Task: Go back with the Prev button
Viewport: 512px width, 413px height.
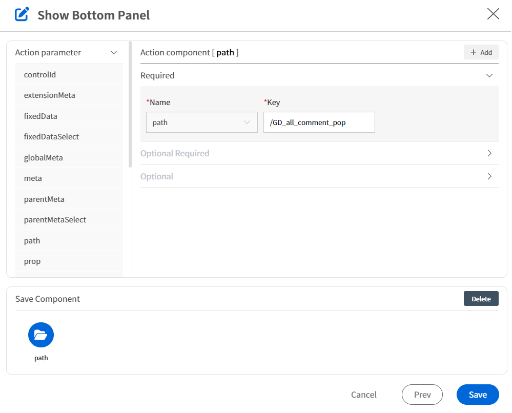Action: (x=422, y=395)
